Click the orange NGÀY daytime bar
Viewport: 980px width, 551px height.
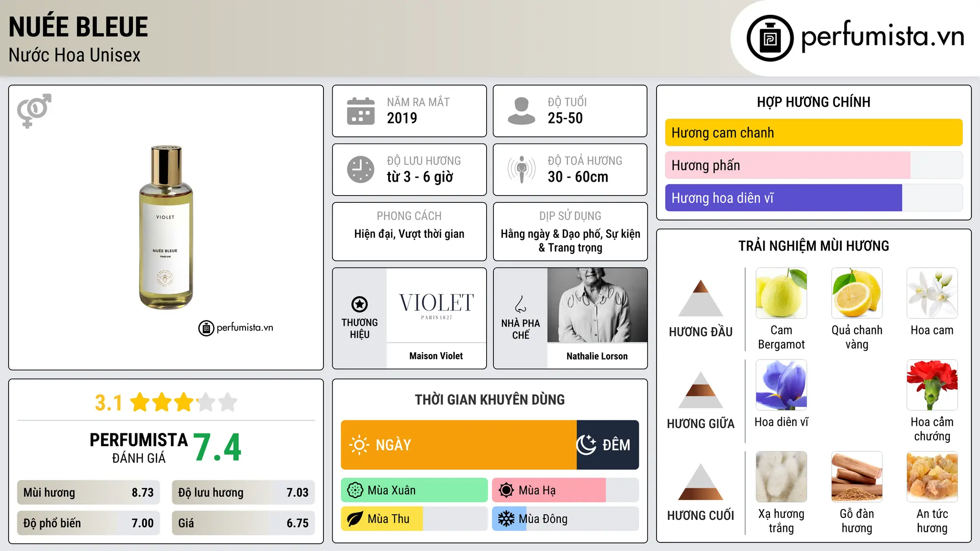[x=459, y=445]
